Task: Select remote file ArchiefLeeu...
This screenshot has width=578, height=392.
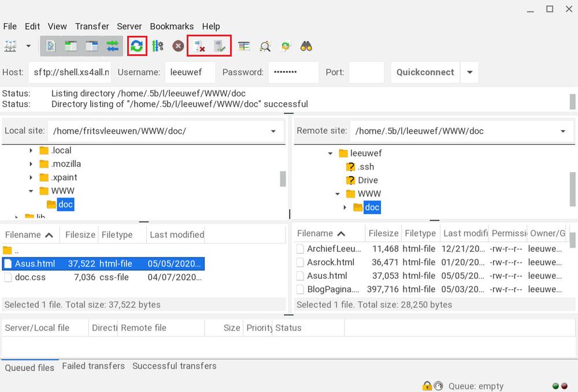Action: (x=431, y=249)
